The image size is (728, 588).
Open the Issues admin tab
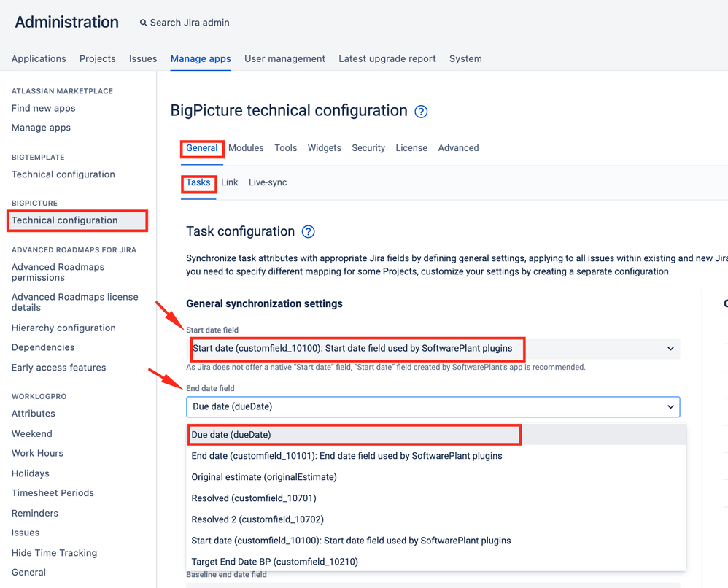[x=143, y=58]
